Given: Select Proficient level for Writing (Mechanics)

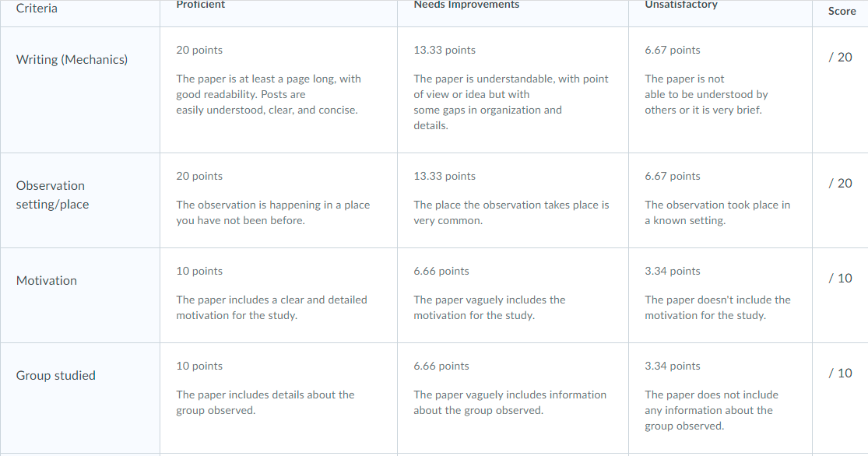Looking at the screenshot, I should pos(279,89).
